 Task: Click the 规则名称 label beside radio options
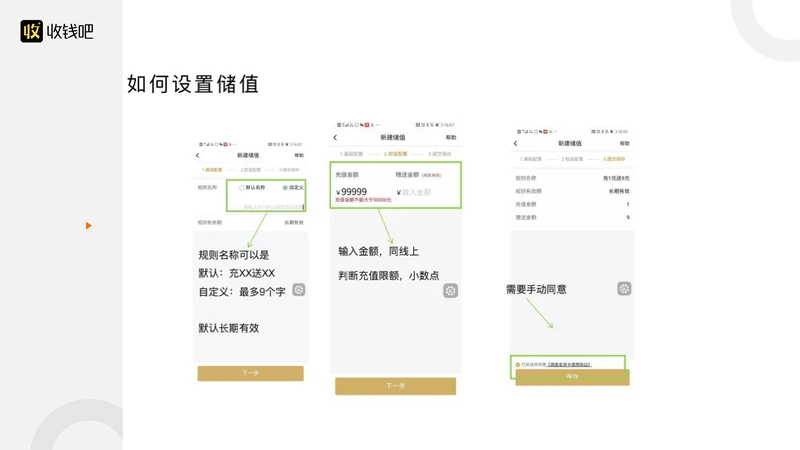tap(207, 188)
